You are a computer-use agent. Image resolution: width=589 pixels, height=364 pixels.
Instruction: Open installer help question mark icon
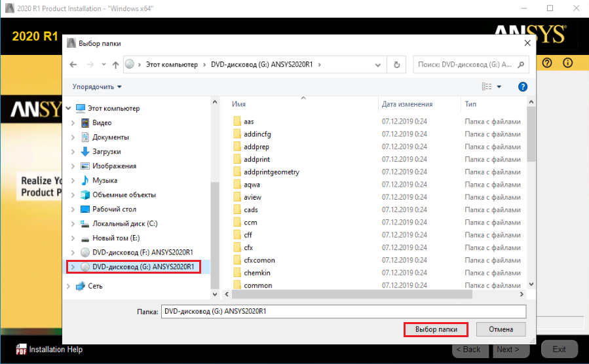coord(547,63)
